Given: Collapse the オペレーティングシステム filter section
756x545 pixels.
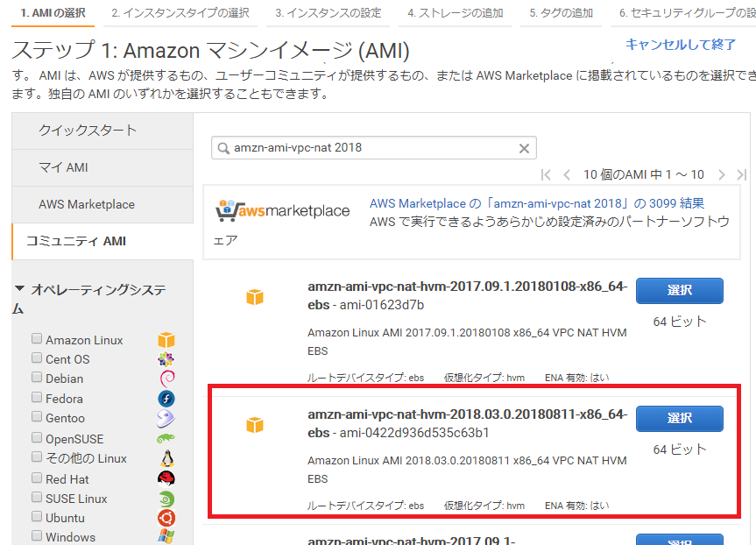Looking at the screenshot, I should point(20,289).
